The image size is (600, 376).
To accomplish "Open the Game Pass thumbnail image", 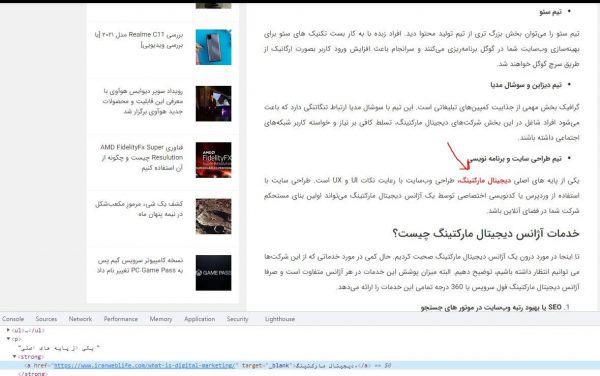I will [214, 273].
